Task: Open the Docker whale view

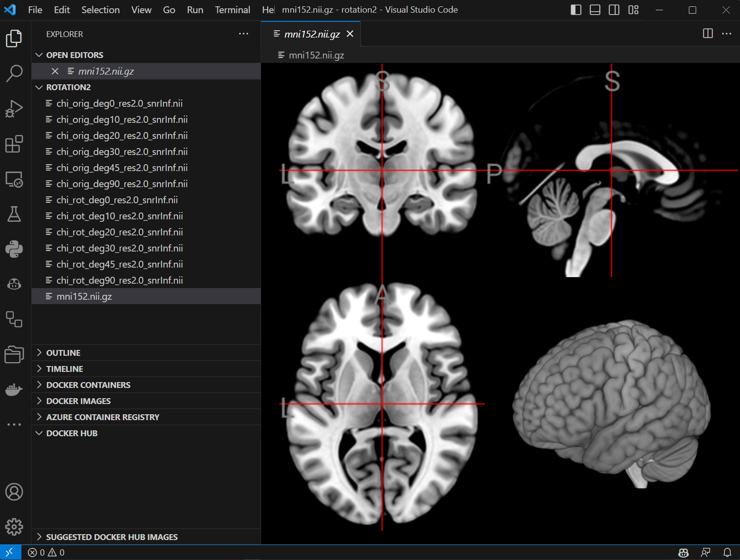Action: tap(14, 389)
